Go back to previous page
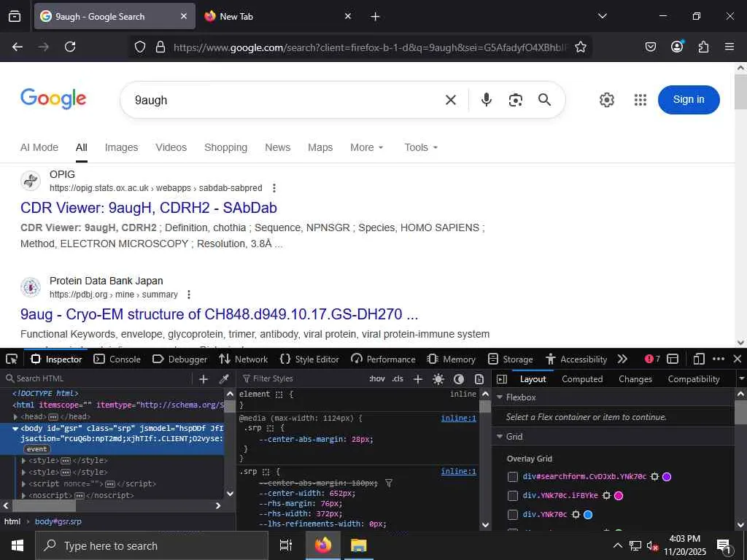Viewport: 747px width, 560px height. coord(18,47)
